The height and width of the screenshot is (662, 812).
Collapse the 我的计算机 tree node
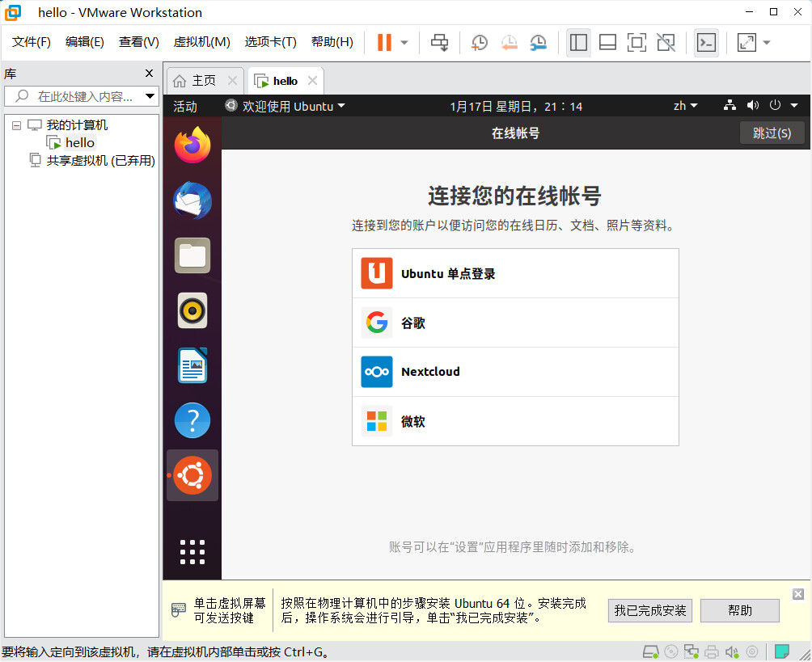pyautogui.click(x=16, y=125)
